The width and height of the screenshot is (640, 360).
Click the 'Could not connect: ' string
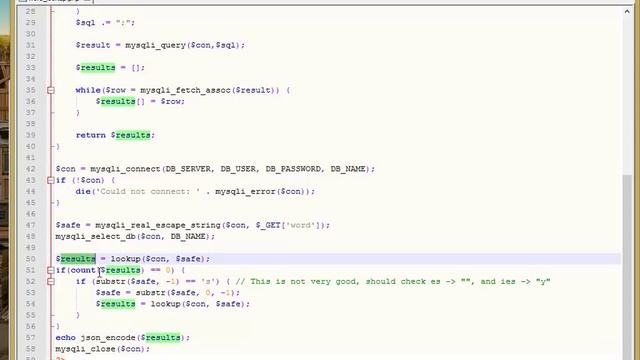point(148,191)
